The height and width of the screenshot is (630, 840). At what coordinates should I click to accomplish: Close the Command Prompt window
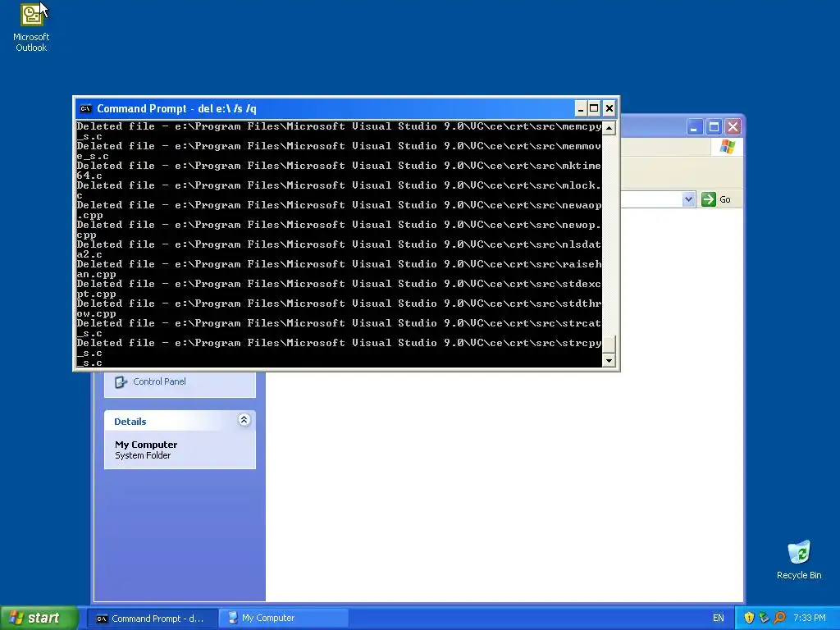(x=609, y=109)
